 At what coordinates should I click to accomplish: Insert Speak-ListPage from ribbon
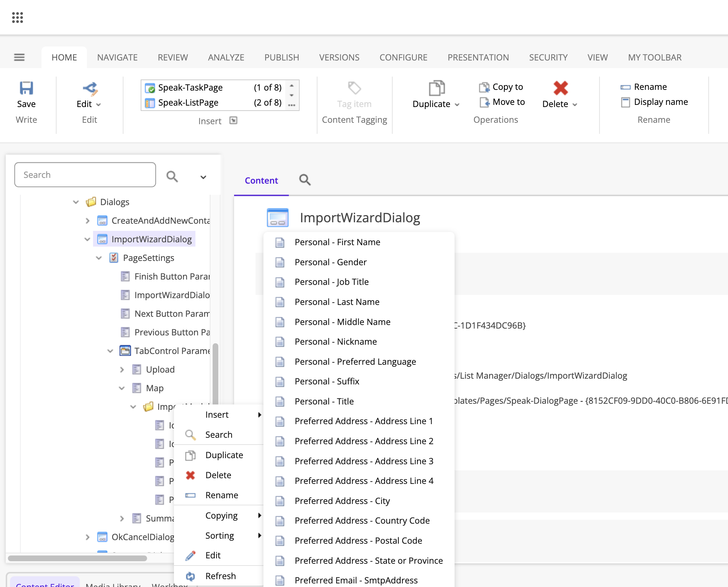tap(213, 103)
